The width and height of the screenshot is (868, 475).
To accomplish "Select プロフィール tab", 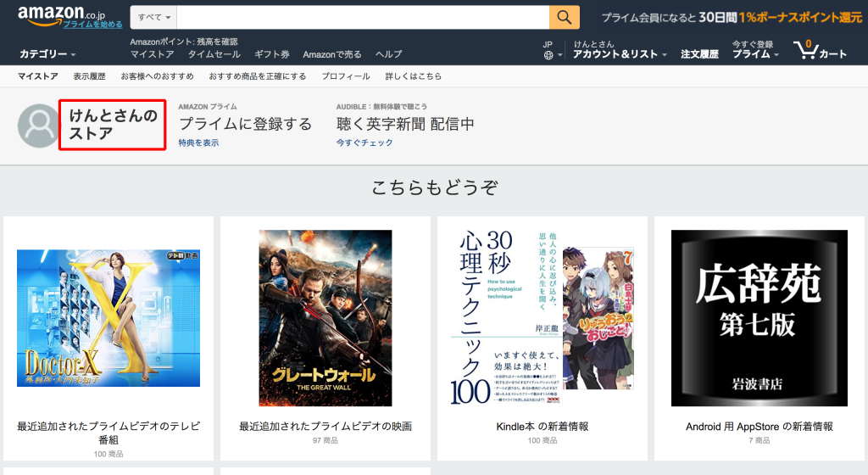I will (x=346, y=76).
